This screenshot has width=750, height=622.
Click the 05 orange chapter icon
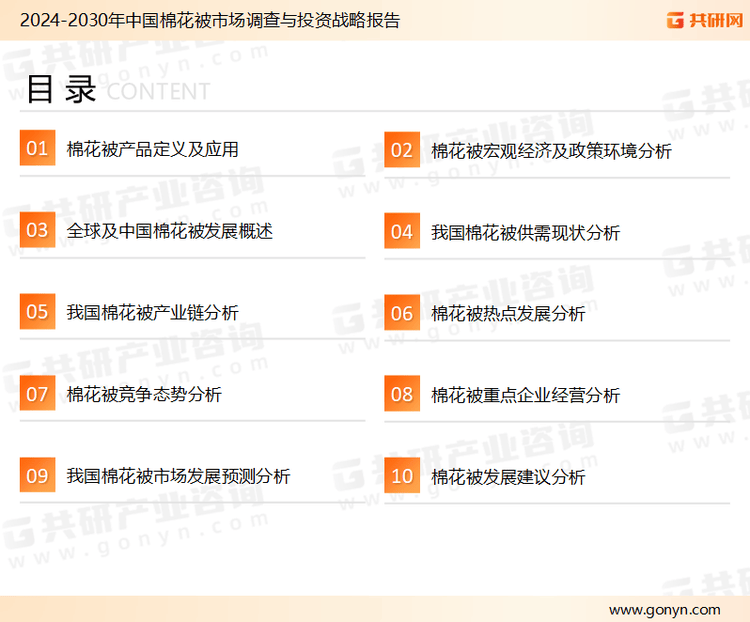tap(37, 312)
